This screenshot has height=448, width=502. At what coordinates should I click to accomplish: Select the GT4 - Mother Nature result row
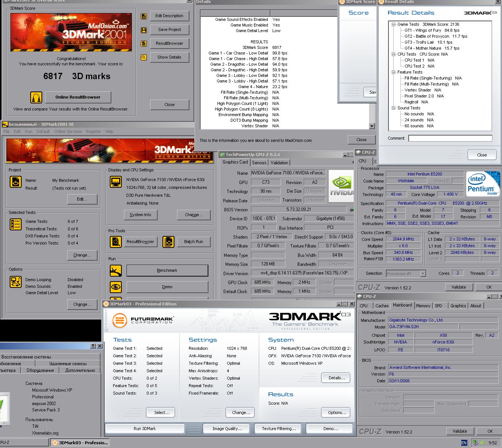click(x=432, y=48)
